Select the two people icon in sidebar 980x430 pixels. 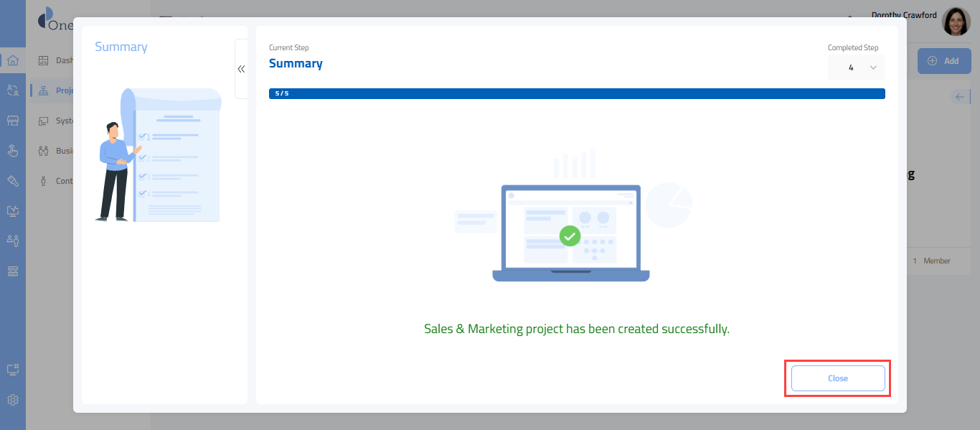pos(12,240)
